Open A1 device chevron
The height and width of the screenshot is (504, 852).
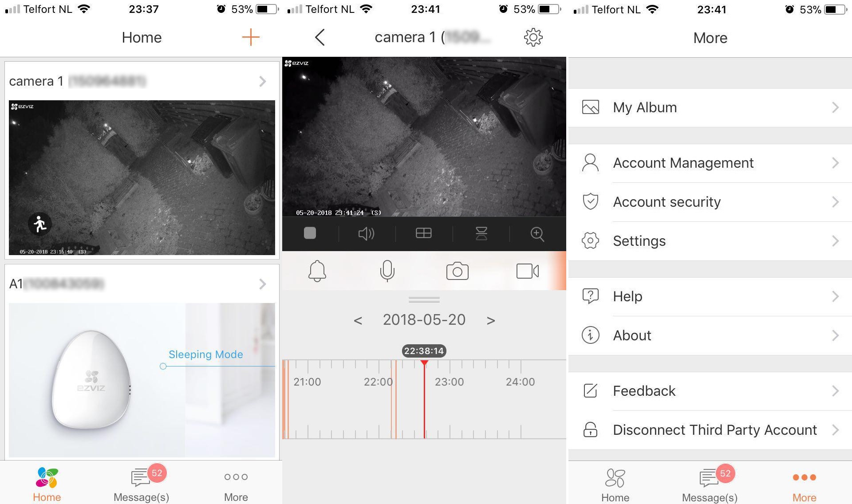[x=262, y=284]
